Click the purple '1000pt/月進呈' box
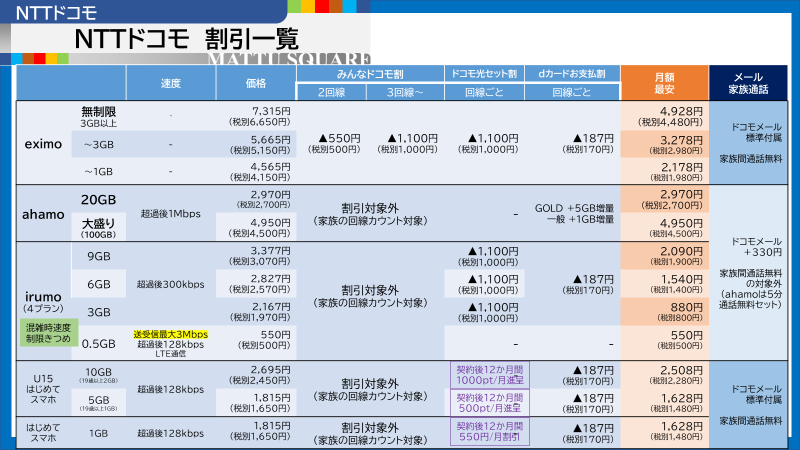Viewport: 800px width, 450px height. click(490, 375)
